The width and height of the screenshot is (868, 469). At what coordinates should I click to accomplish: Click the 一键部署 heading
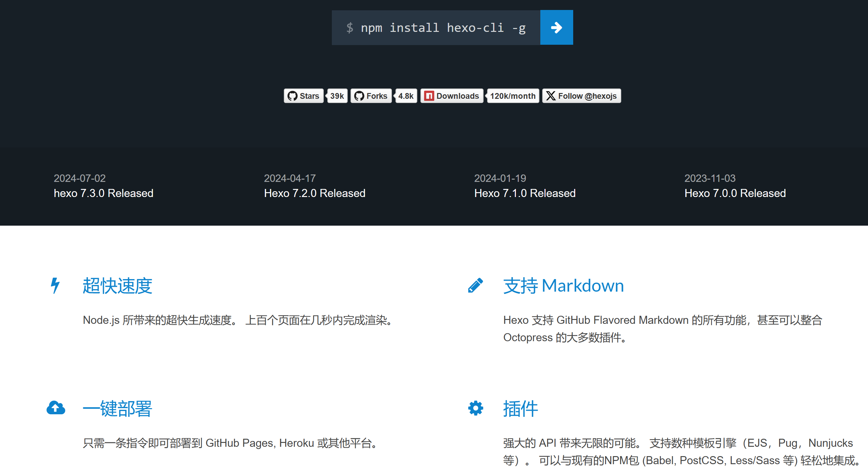point(117,409)
